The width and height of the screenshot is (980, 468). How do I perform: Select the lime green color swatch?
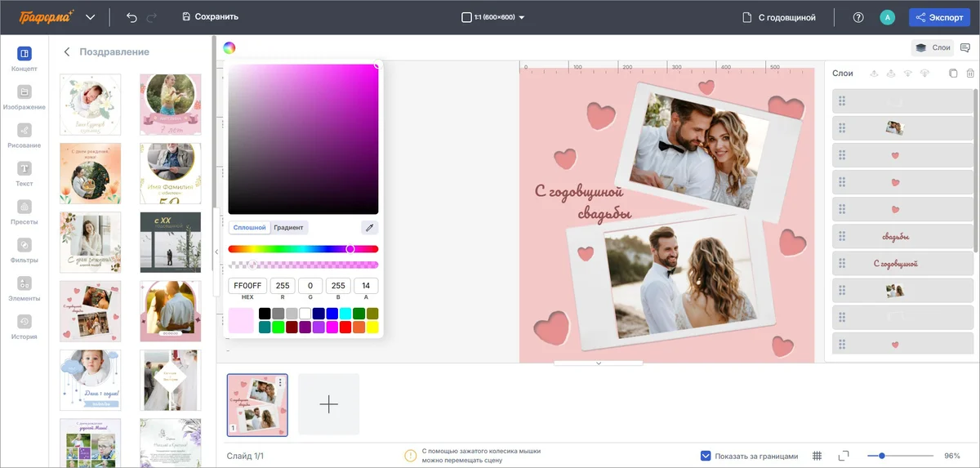pos(278,328)
